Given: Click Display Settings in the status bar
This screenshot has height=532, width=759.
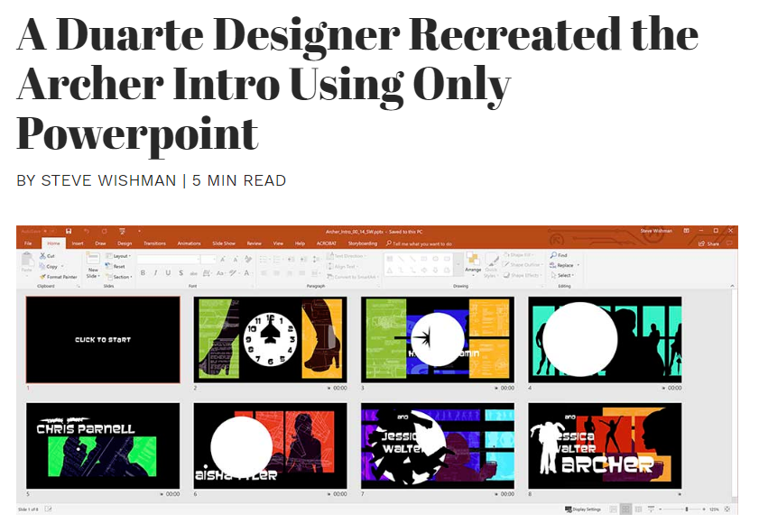Looking at the screenshot, I should pos(583,509).
